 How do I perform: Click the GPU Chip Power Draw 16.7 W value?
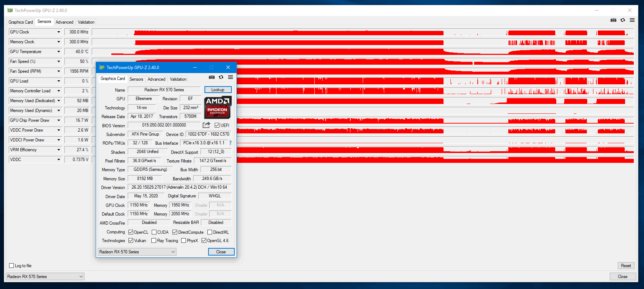(77, 120)
